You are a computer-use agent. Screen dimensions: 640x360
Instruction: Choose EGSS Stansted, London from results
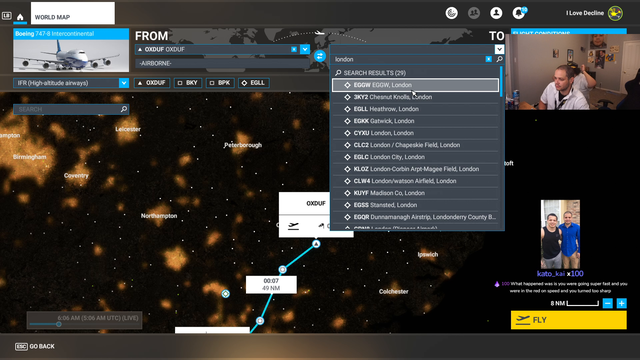coord(416,205)
